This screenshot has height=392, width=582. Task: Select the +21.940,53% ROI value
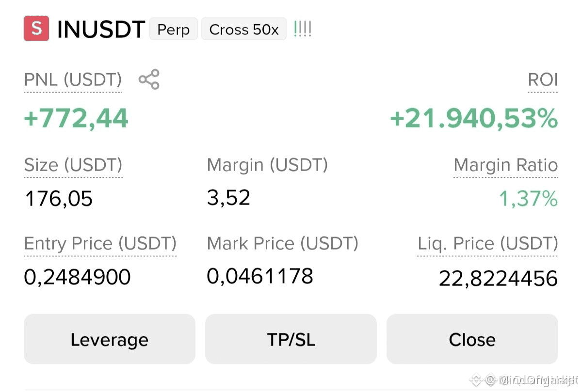coord(474,119)
